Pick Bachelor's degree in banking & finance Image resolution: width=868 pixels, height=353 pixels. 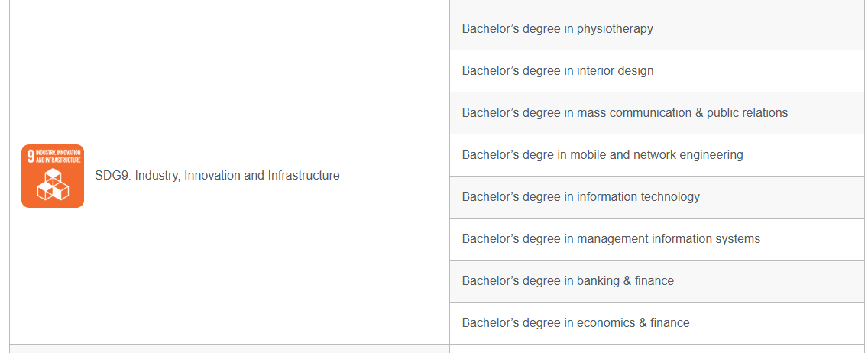pos(568,281)
